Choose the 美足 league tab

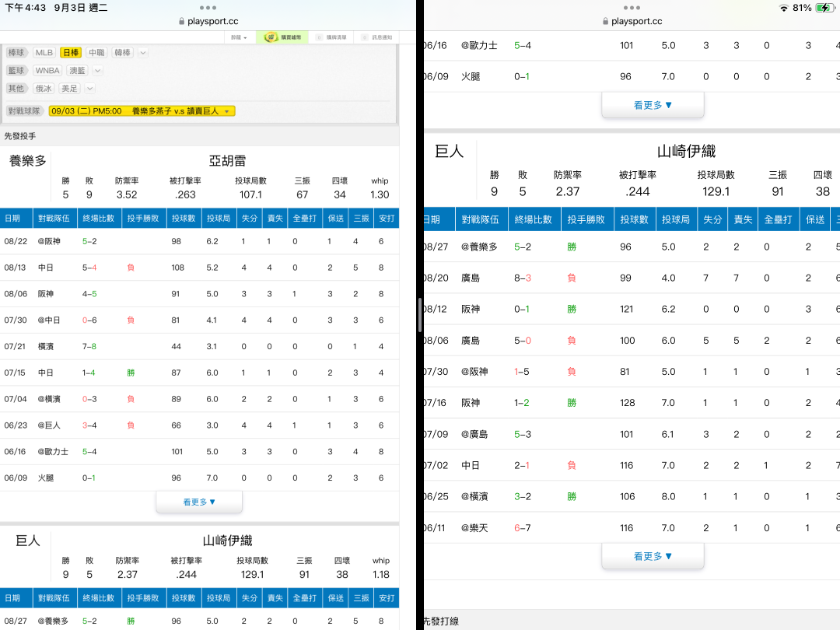70,89
